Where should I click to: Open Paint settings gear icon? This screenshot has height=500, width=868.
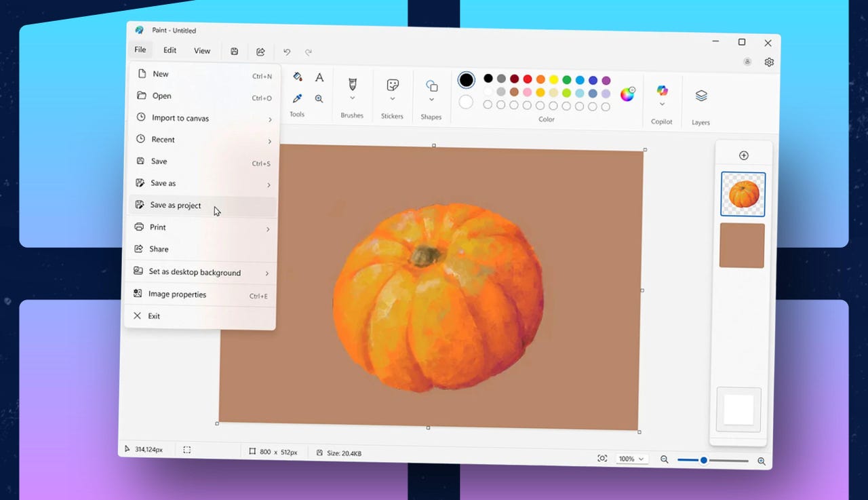[769, 62]
